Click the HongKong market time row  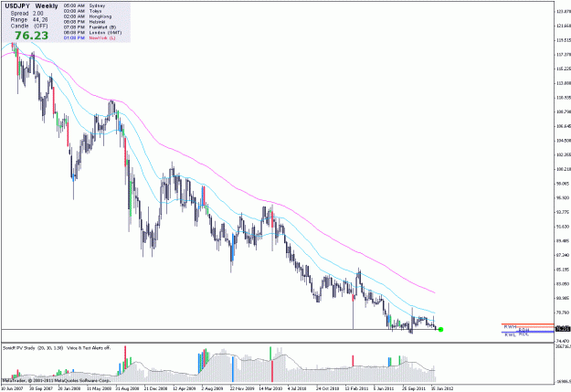coord(88,16)
